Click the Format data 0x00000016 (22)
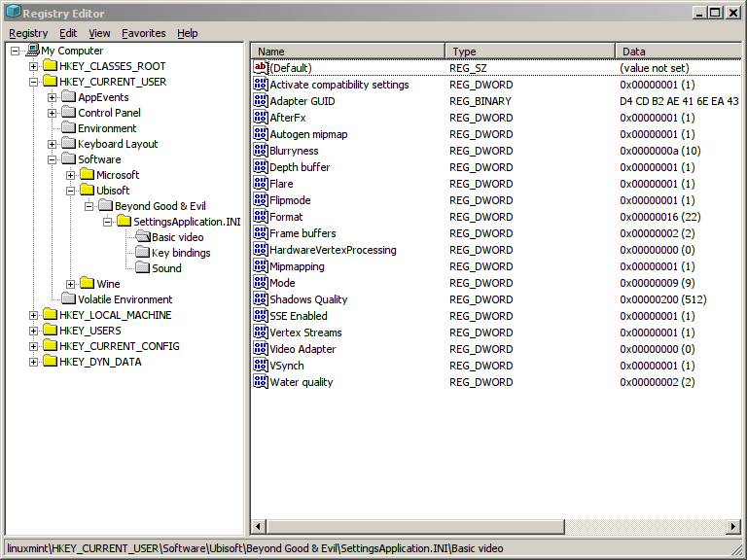The width and height of the screenshot is (747, 560). [659, 217]
